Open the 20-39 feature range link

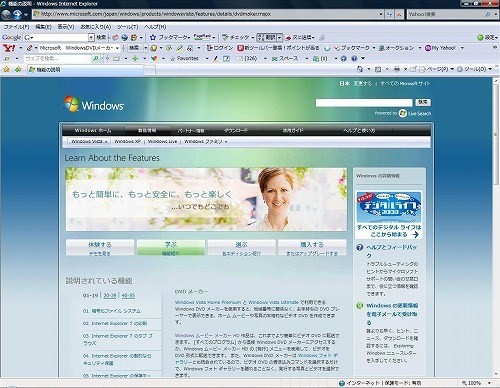tap(110, 295)
